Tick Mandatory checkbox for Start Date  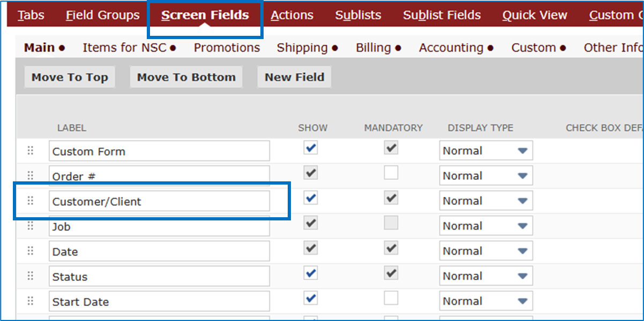(x=391, y=298)
